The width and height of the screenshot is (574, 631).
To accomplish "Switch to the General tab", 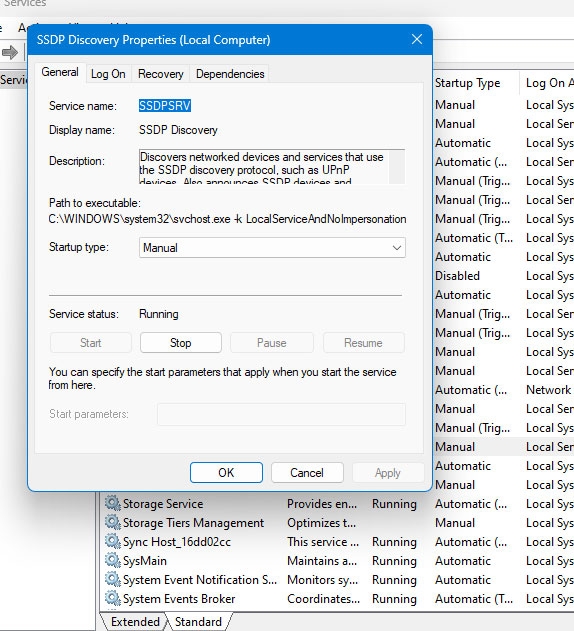I will (x=60, y=72).
